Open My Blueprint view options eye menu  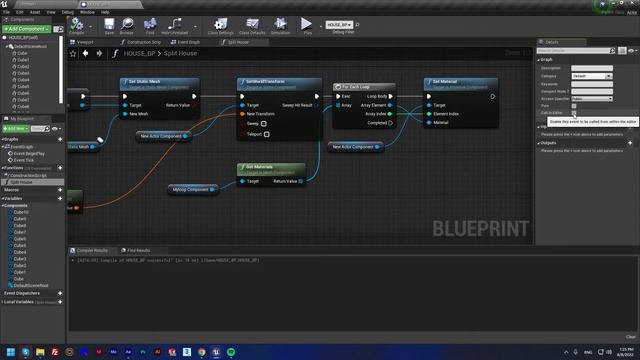coord(56,129)
